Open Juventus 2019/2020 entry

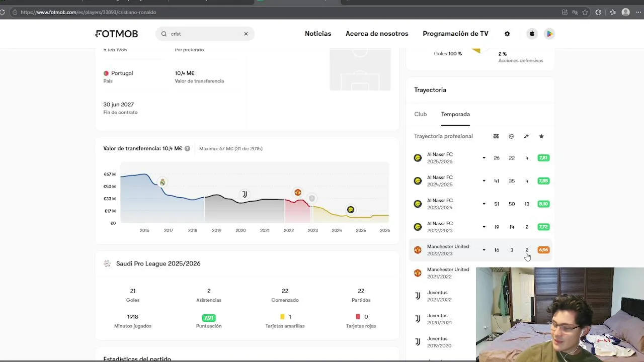coord(439,342)
